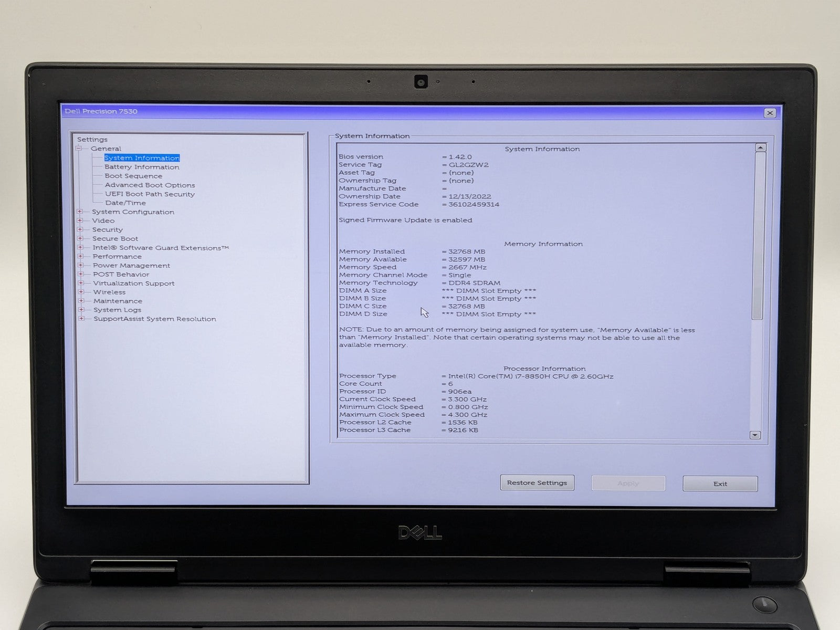
Task: Click Maximum Clock Speed 4.300 GHz
Action: coord(468,415)
